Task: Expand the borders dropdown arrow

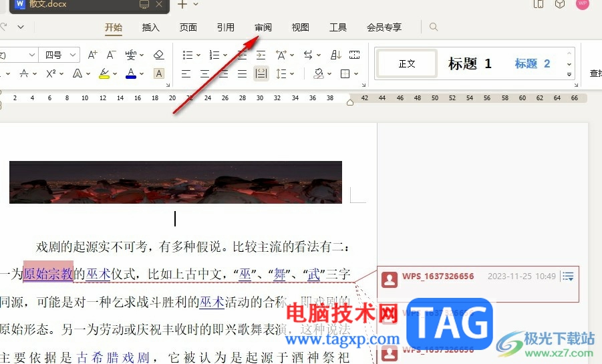Action: 356,73
